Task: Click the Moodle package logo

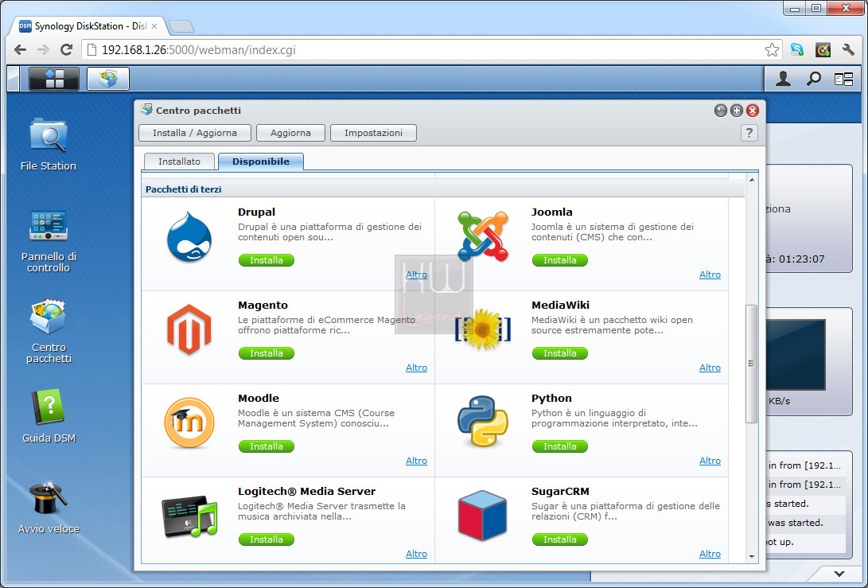Action: tap(189, 423)
